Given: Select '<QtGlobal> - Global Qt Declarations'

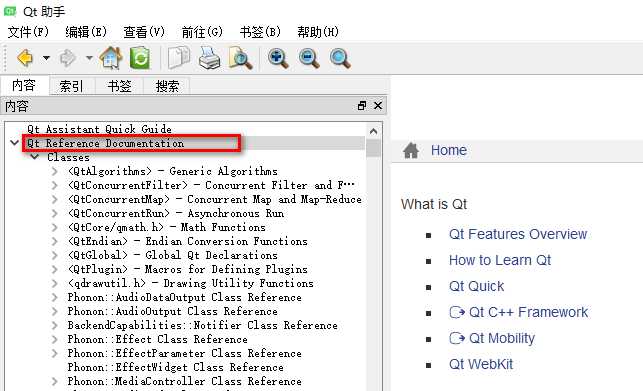Looking at the screenshot, I should [173, 255].
